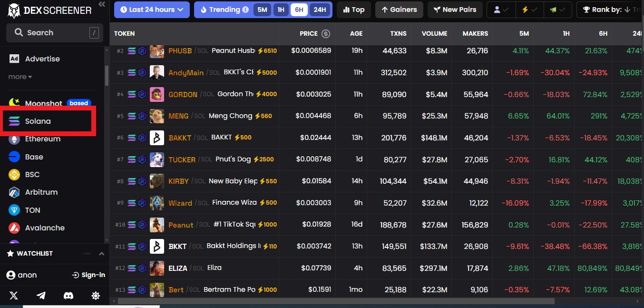Click the GORDON token avatar
The height and width of the screenshot is (308, 644).
(157, 94)
